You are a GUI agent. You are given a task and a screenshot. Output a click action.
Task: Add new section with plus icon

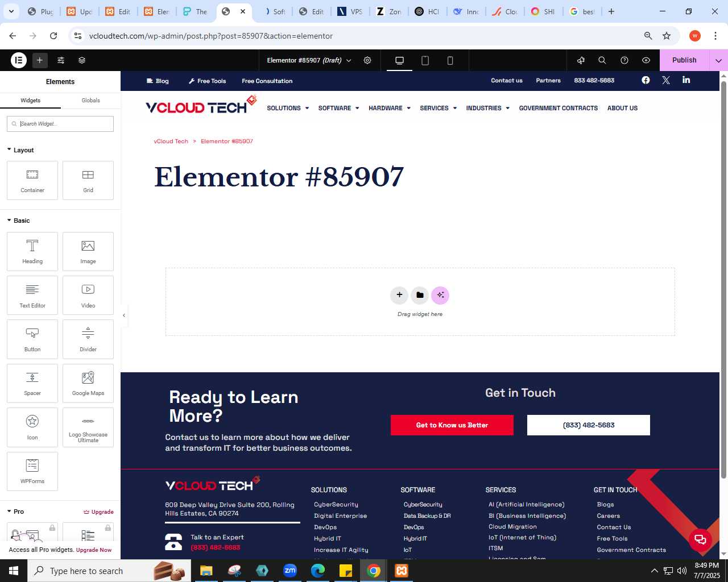[399, 295]
